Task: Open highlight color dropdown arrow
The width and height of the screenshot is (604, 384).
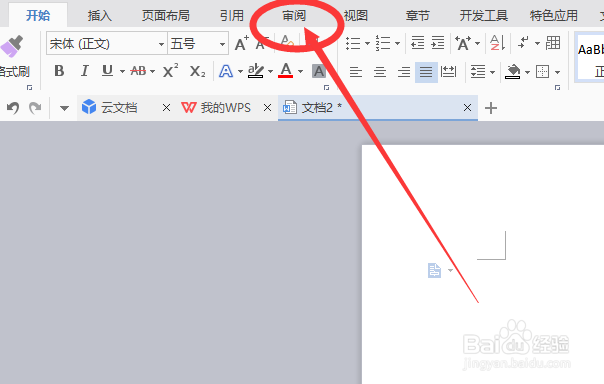Action: (x=270, y=72)
